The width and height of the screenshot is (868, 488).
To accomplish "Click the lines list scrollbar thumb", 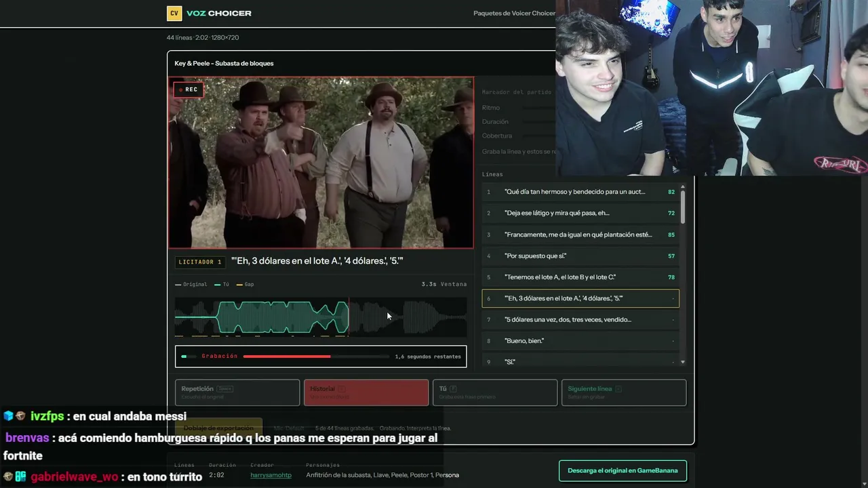I will [x=683, y=207].
